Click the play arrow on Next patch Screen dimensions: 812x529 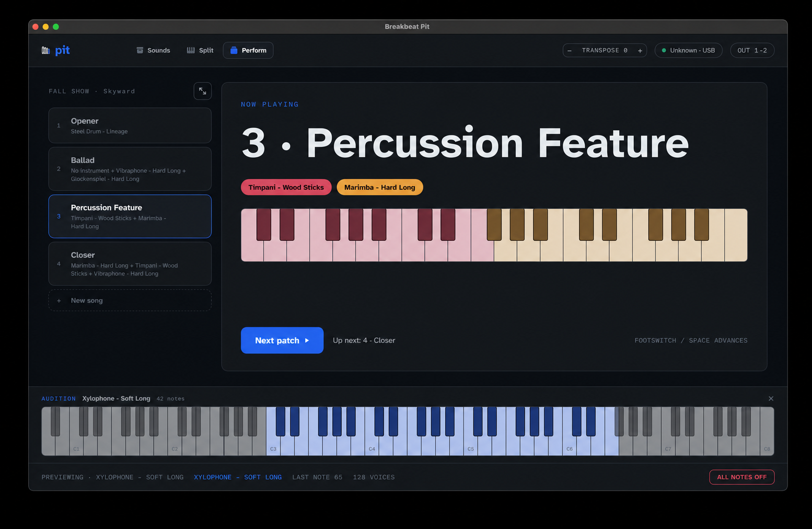307,340
